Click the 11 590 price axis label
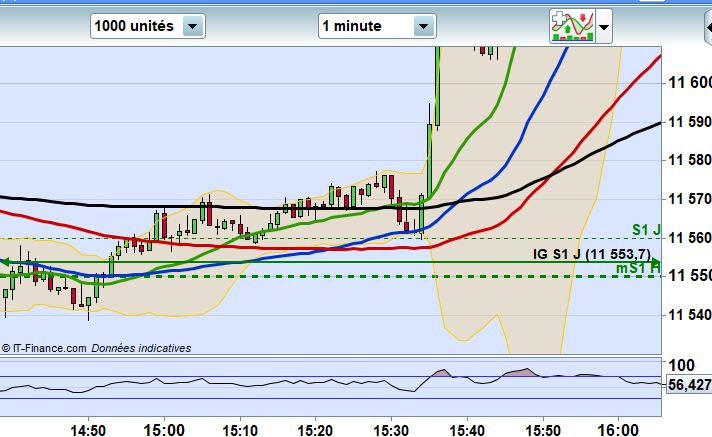The height and width of the screenshot is (437, 712). point(690,122)
